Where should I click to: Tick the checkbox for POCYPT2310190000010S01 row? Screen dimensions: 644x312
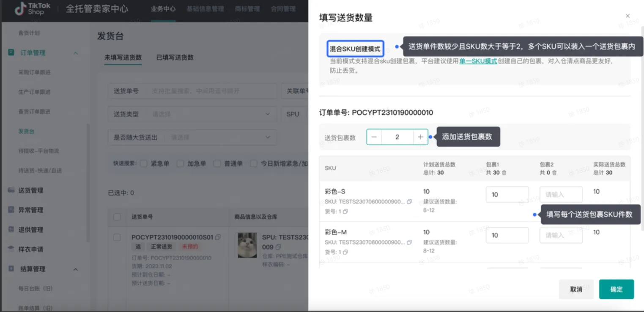click(x=117, y=237)
